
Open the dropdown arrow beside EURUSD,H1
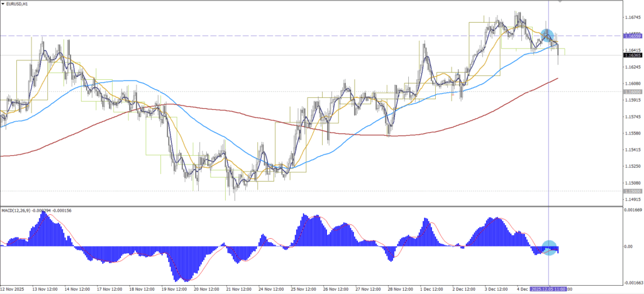click(x=3, y=4)
